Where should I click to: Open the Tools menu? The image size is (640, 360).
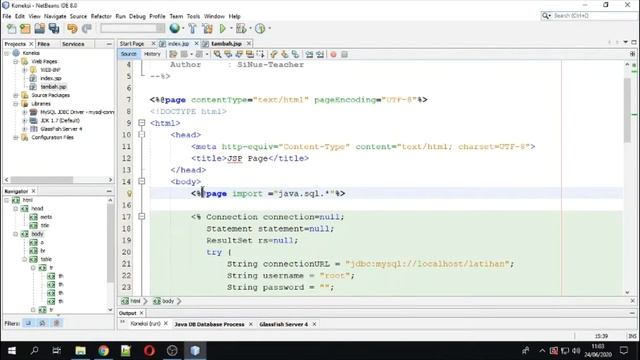193,16
